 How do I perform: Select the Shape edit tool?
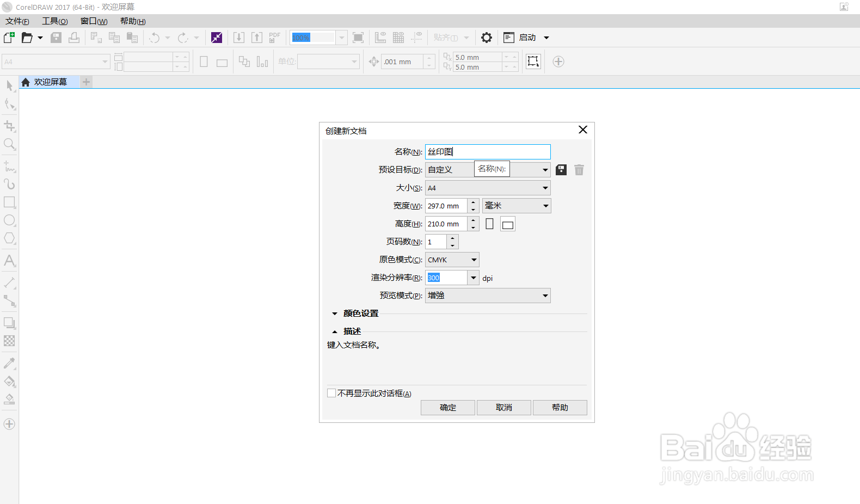(x=9, y=103)
